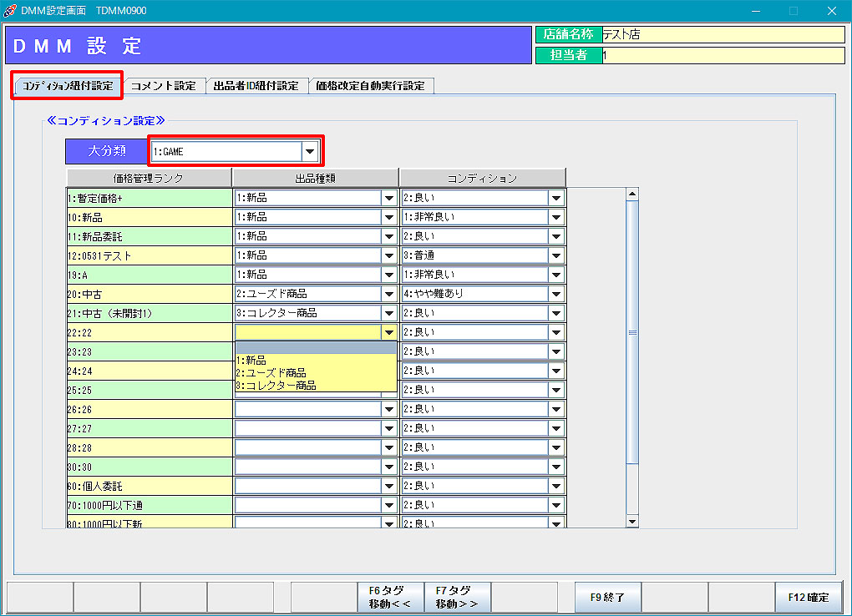The width and height of the screenshot is (852, 616).
Task: Select 3:コレクター商品 from the dropdown list
Action: click(x=276, y=386)
